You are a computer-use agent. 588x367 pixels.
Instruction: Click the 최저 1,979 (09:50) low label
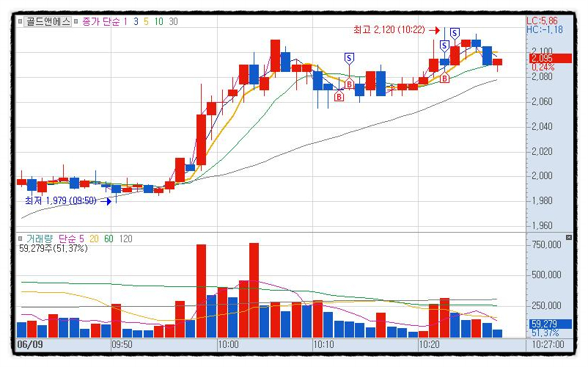pyautogui.click(x=61, y=201)
